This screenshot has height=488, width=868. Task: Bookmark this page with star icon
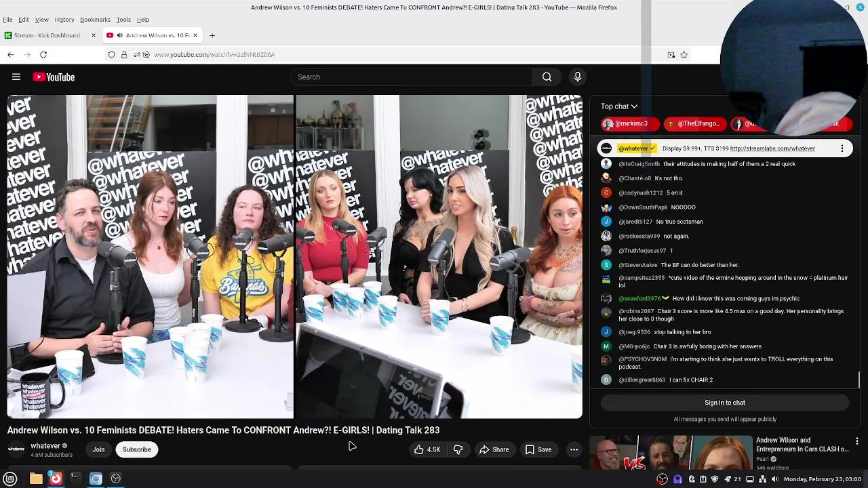[x=684, y=54]
